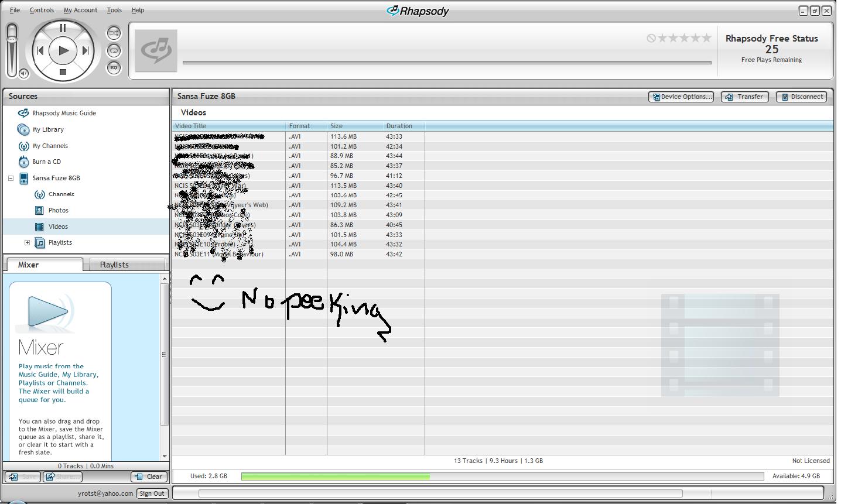Click the Transfer button
This screenshot has width=841, height=504.
(744, 97)
